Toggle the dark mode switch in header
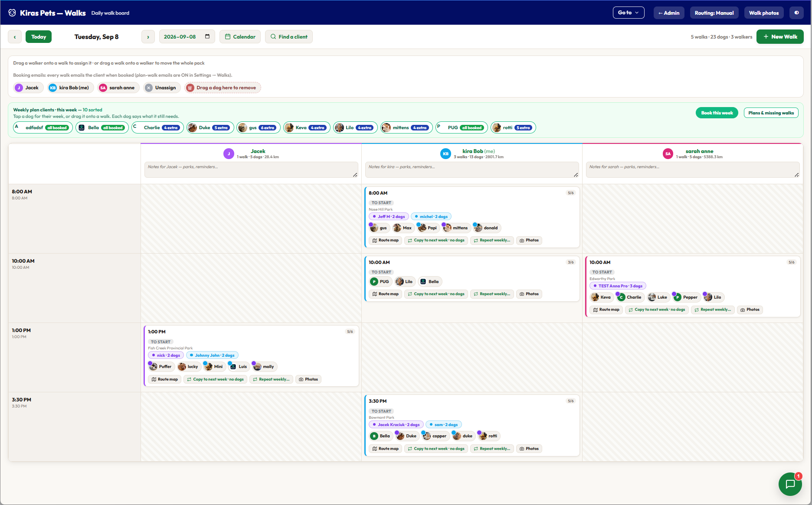 click(796, 13)
